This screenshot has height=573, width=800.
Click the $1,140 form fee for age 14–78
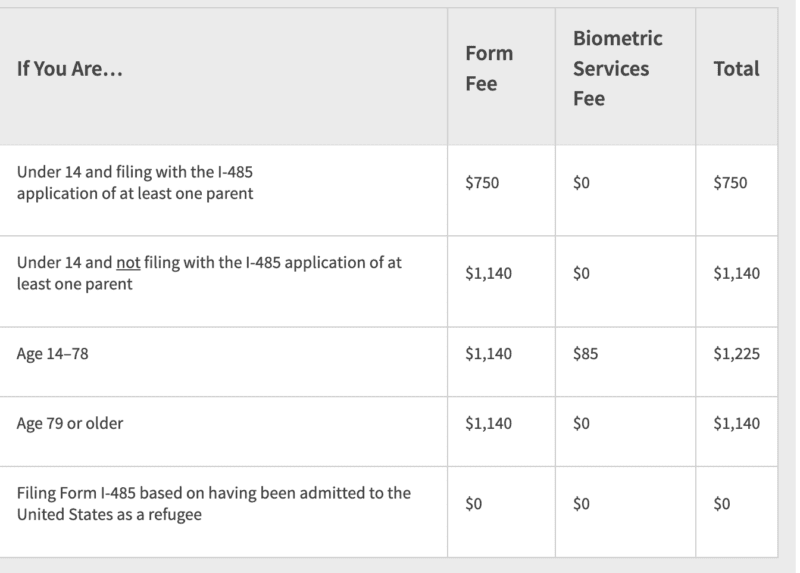489,353
